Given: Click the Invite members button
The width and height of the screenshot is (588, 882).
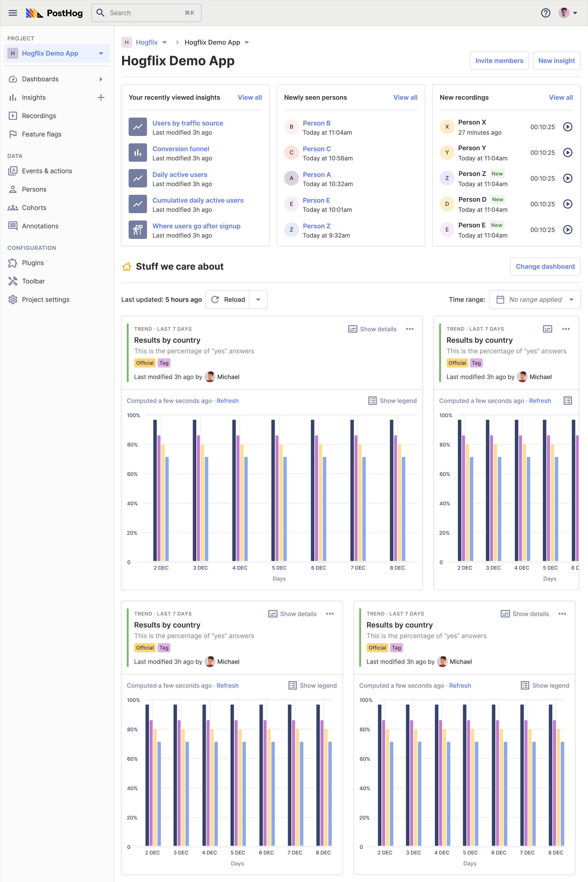Looking at the screenshot, I should point(499,60).
